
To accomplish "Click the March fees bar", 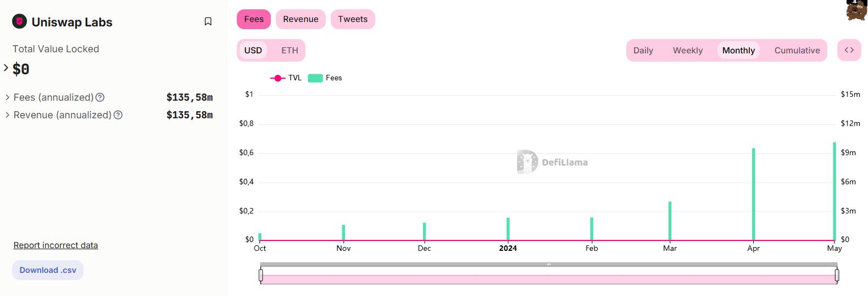I will click(x=670, y=221).
